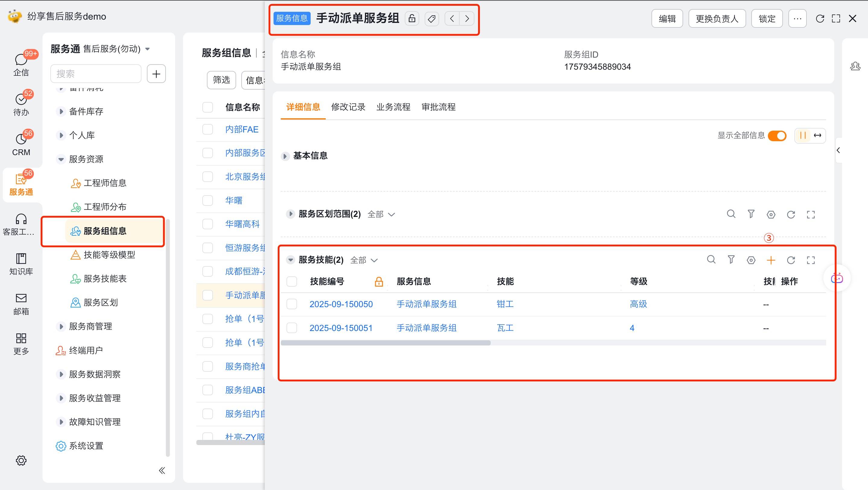Click the 更换负责人 button
The height and width of the screenshot is (490, 868).
coord(717,18)
